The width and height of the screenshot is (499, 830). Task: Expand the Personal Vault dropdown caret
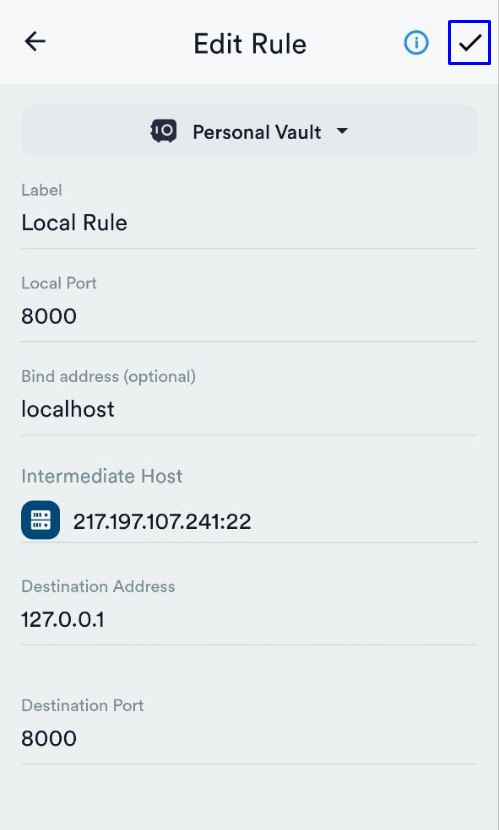(x=342, y=131)
